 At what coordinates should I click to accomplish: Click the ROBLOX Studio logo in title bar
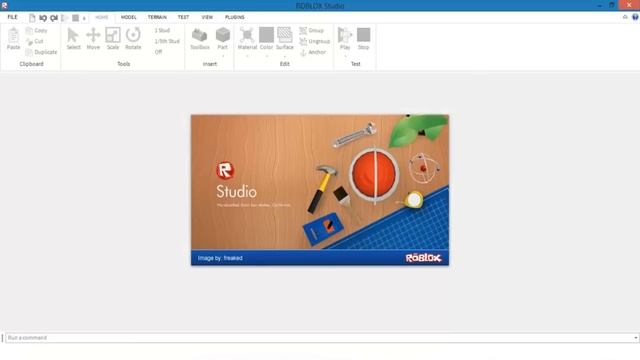(x=4, y=5)
